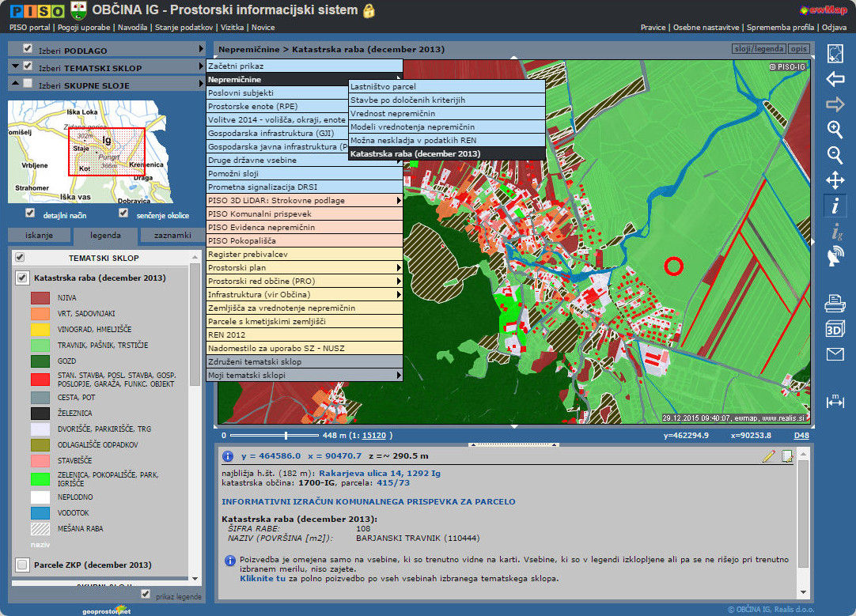
Task: Click the map scale slider handle
Action: 286,436
